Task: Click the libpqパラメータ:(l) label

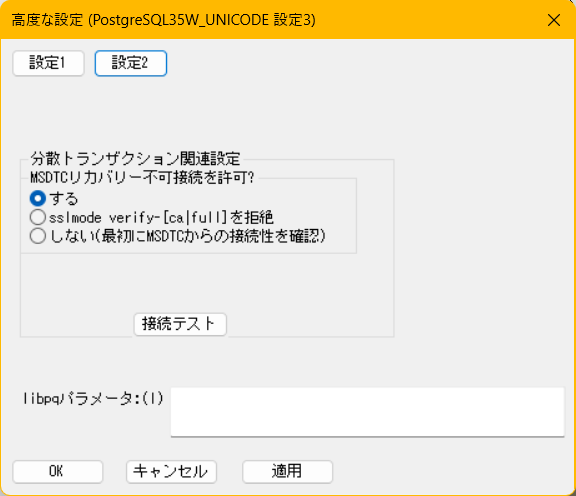Action: (x=93, y=399)
